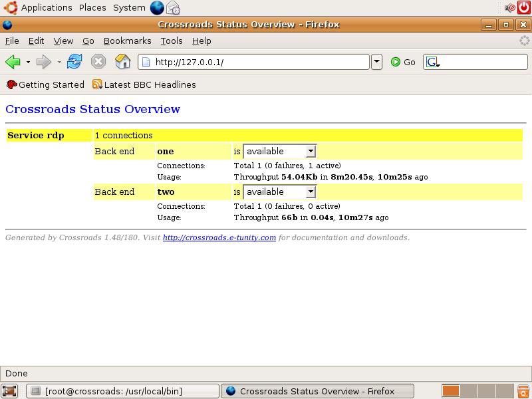This screenshot has width=532, height=399.
Task: Open the Go menu
Action: pos(88,41)
